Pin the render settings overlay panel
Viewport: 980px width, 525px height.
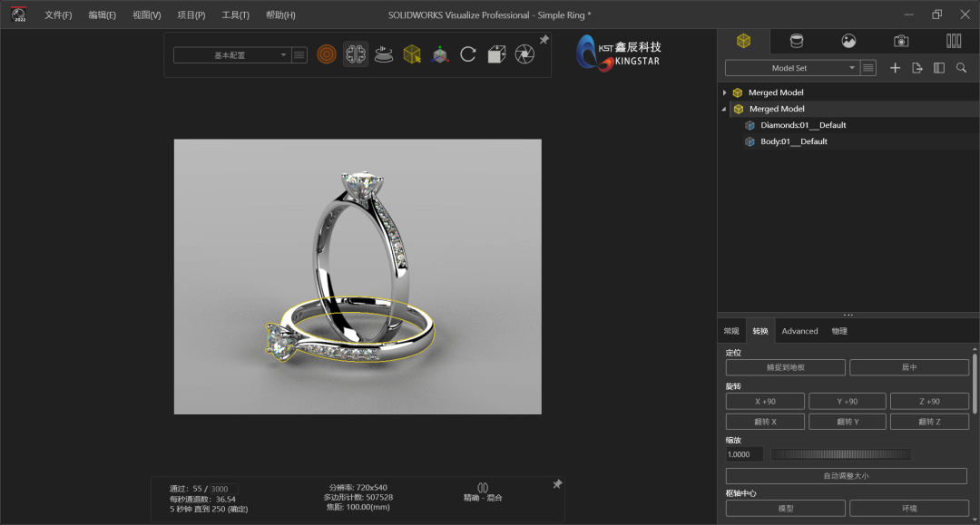pyautogui.click(x=556, y=485)
